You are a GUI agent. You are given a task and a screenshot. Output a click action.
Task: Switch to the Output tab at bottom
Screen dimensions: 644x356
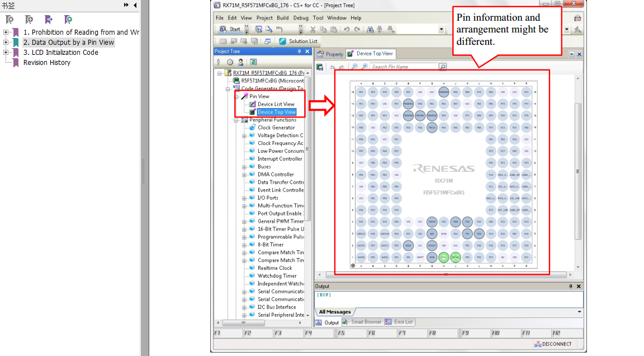[328, 322]
